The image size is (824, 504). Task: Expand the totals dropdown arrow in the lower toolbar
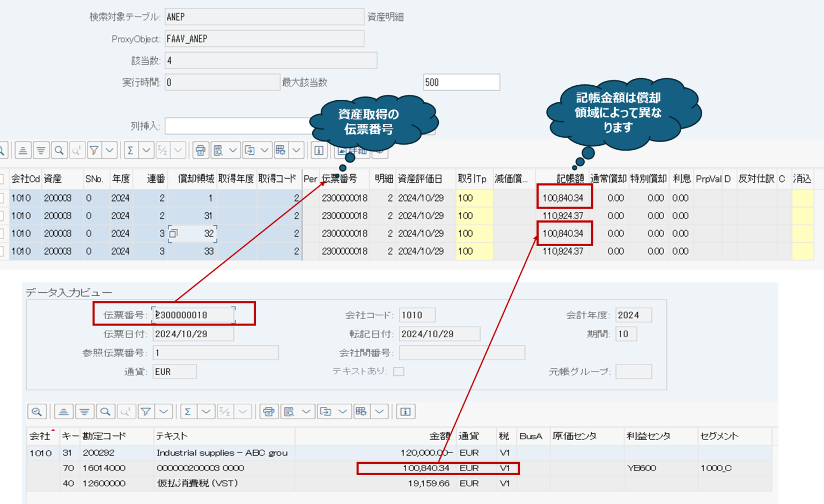click(205, 411)
